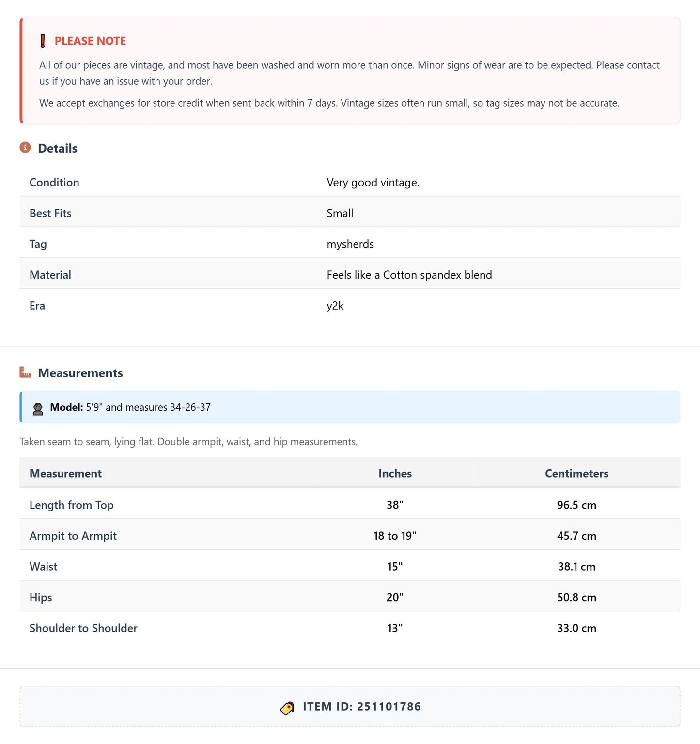Select the 96.5 cm length value
The image size is (700, 744).
point(576,505)
